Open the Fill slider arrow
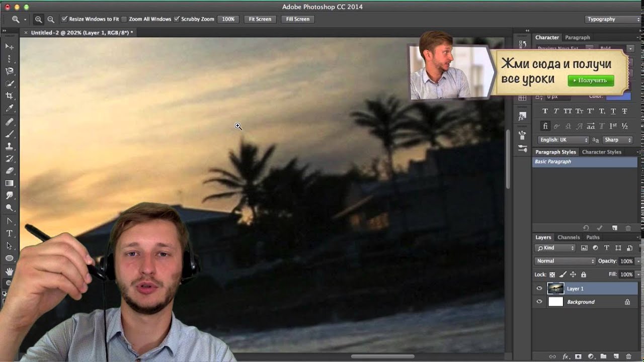 point(638,275)
